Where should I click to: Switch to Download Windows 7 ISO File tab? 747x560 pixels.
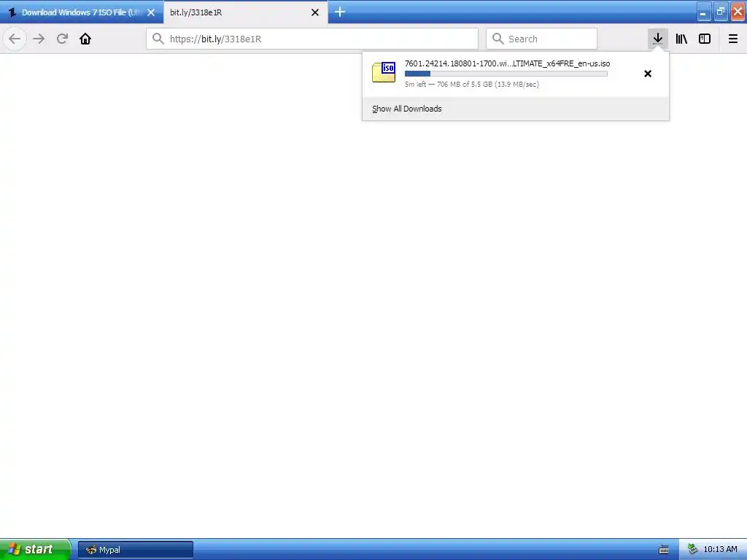(82, 12)
